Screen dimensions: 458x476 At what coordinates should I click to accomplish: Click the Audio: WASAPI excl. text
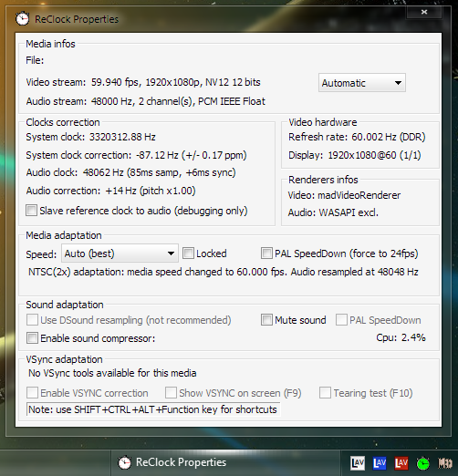pos(333,212)
